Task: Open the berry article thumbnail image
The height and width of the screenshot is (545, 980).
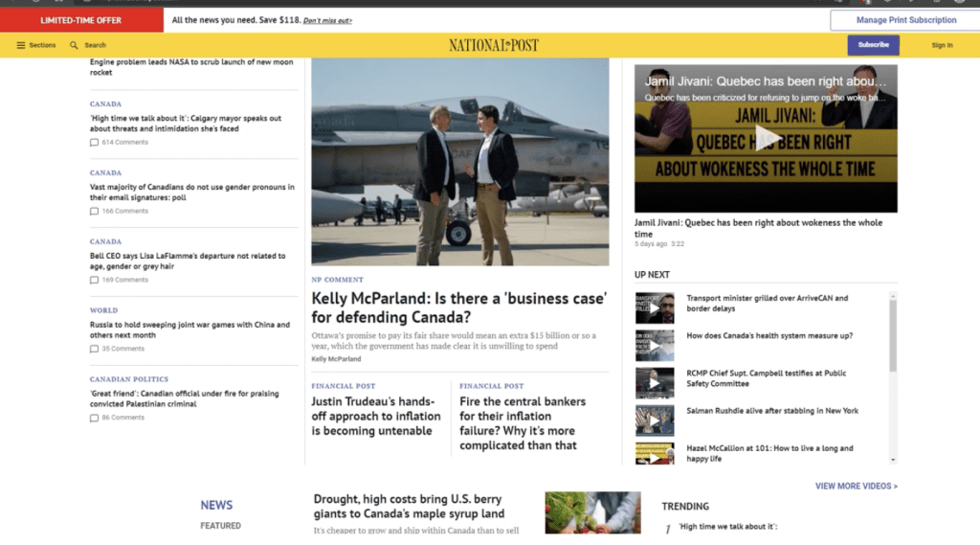Action: point(592,512)
